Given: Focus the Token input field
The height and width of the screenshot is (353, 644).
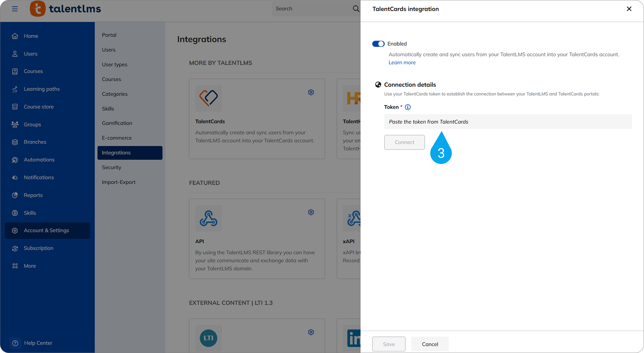Looking at the screenshot, I should [x=508, y=122].
